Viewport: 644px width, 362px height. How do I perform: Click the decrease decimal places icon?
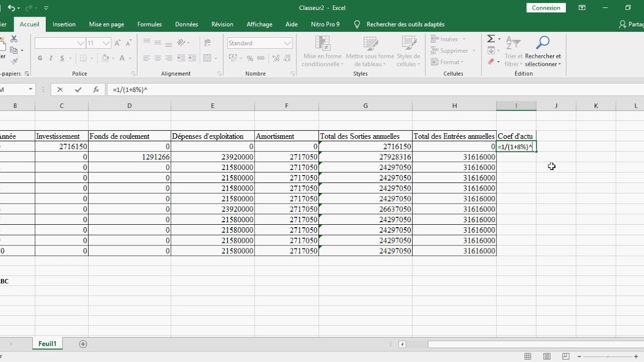(286, 58)
